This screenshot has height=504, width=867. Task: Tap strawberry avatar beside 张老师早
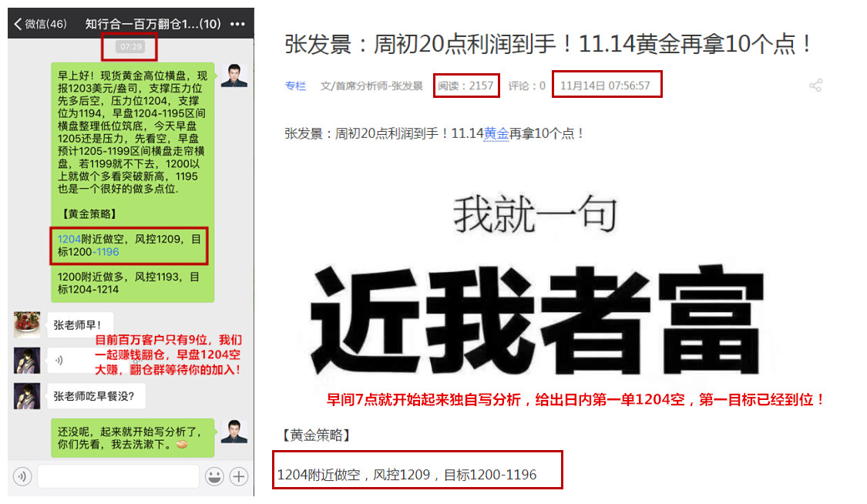click(x=27, y=324)
